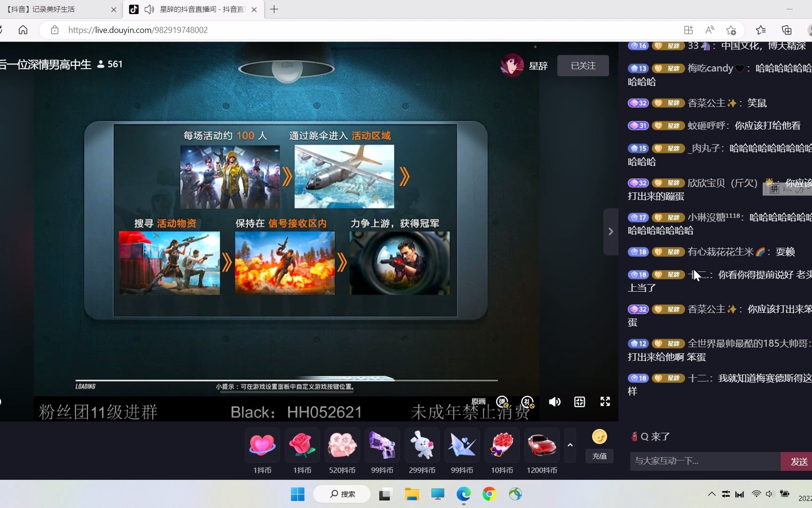Image resolution: width=812 pixels, height=508 pixels.
Task: Focus the 与大家互动一下 chat input
Action: [705, 461]
